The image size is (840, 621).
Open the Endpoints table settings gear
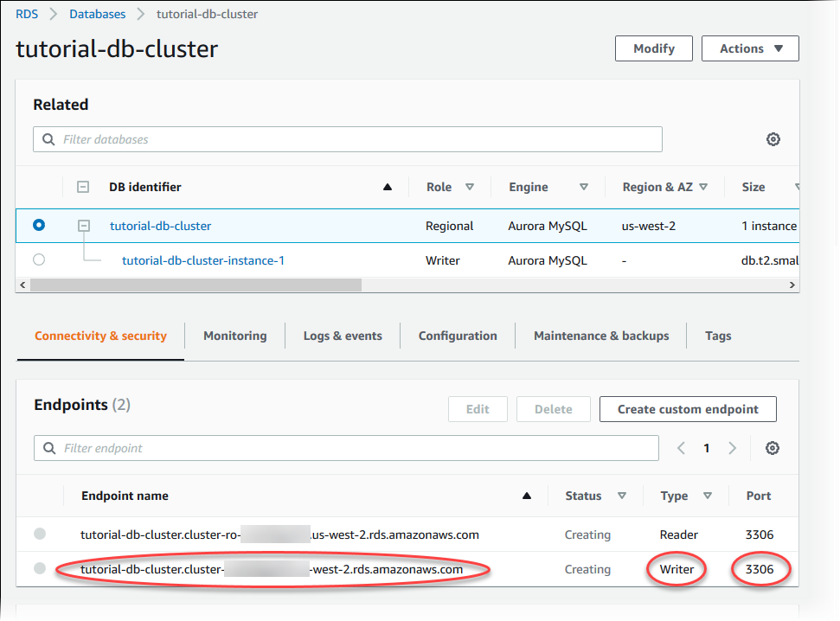point(773,448)
